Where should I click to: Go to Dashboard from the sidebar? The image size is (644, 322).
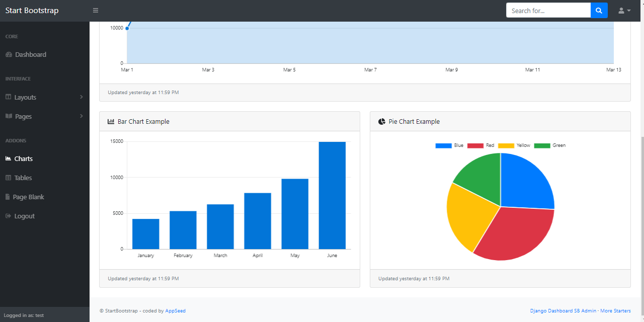tap(30, 55)
